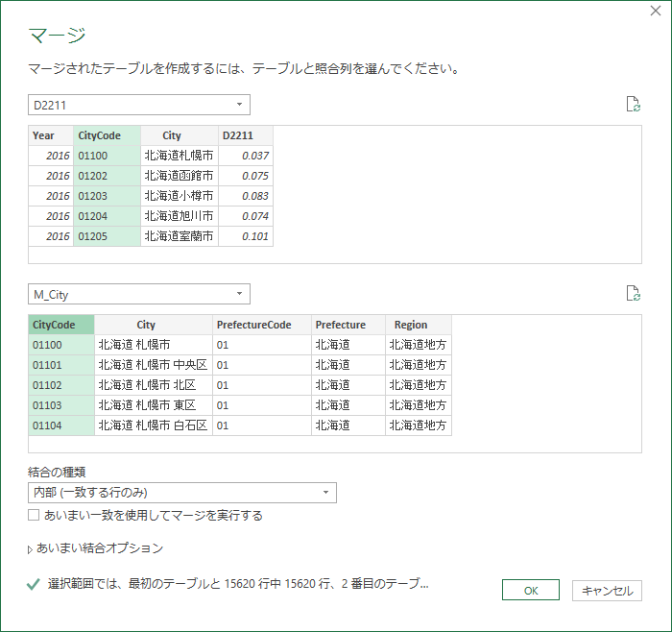Enable fuzzy matching checkbox for merge

(35, 515)
